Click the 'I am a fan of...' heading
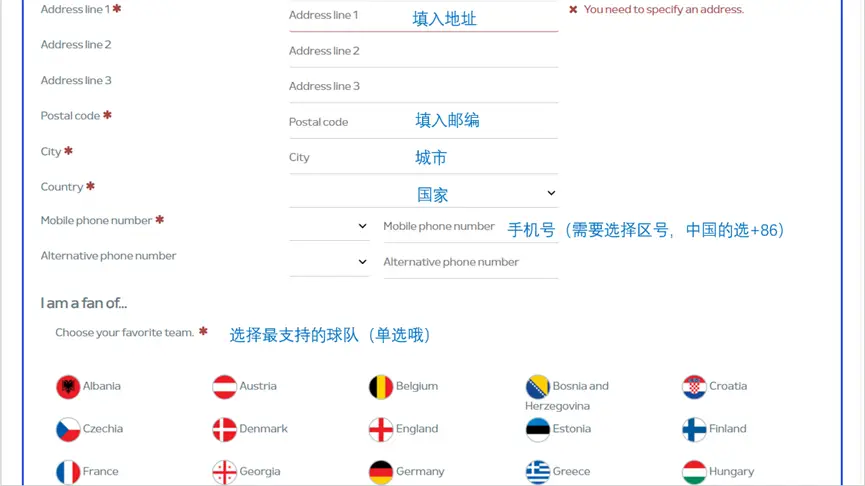The width and height of the screenshot is (865, 486). (x=84, y=303)
